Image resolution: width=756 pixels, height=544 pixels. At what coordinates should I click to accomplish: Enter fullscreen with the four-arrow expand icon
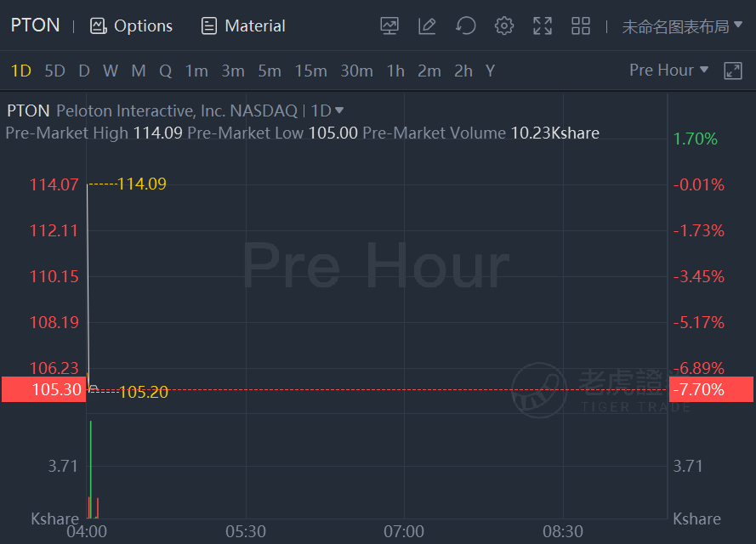(543, 26)
